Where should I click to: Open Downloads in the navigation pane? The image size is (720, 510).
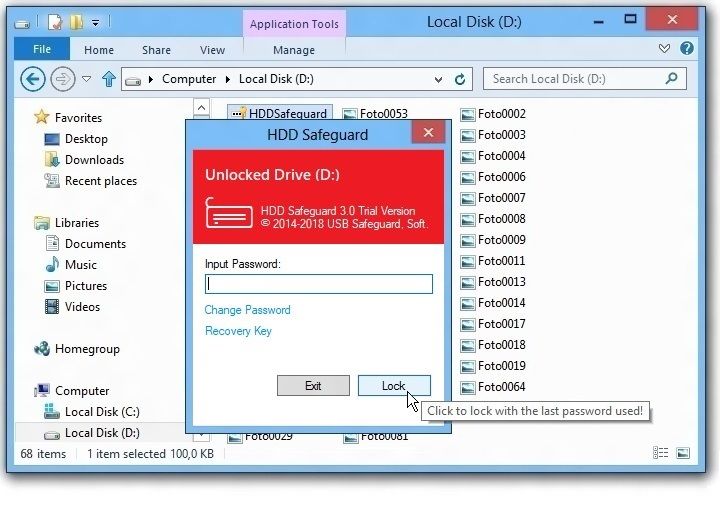(x=95, y=160)
